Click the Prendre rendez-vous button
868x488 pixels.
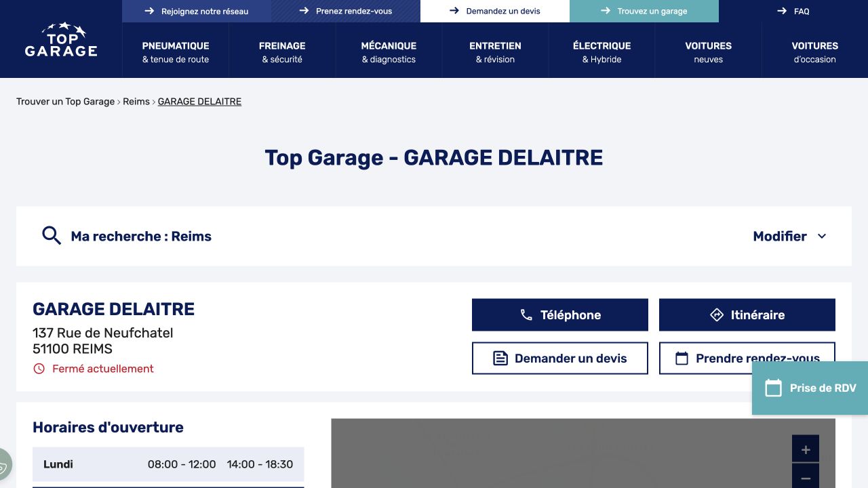[747, 359]
